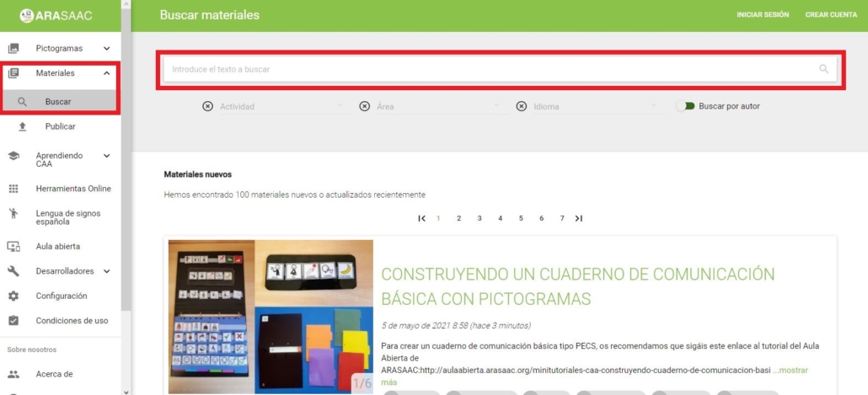Click the sidebar scrollbar down arrow
Image resolution: width=868 pixels, height=395 pixels.
coord(126,391)
